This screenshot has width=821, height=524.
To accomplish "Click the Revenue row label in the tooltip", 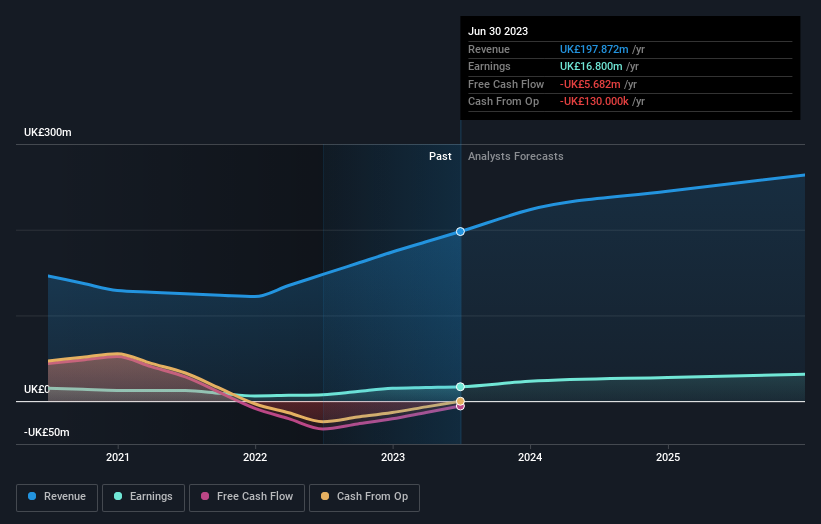I will (489, 49).
